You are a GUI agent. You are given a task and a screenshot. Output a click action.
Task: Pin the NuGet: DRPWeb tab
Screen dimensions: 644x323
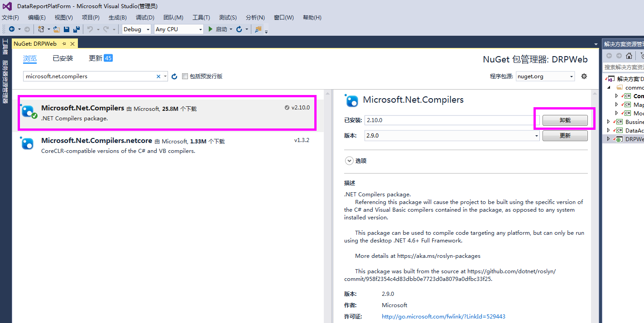pos(64,43)
